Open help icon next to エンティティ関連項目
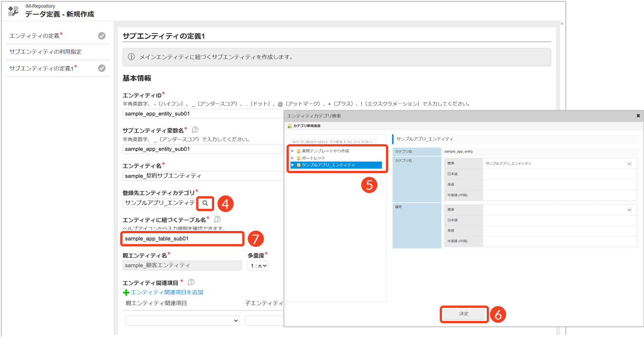 click(x=191, y=282)
